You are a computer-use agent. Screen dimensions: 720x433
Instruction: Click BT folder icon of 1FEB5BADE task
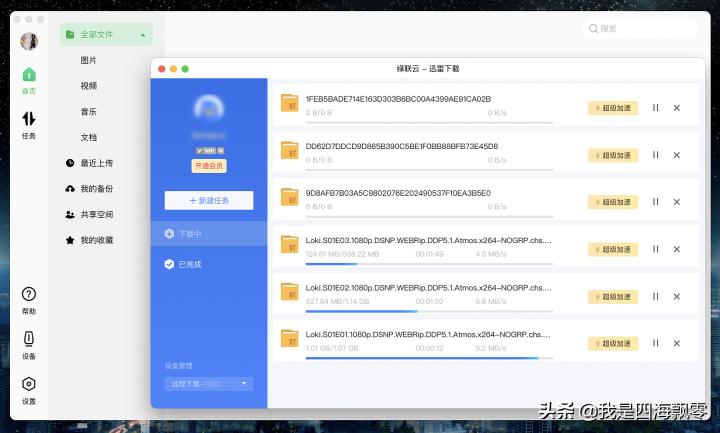pyautogui.click(x=290, y=103)
